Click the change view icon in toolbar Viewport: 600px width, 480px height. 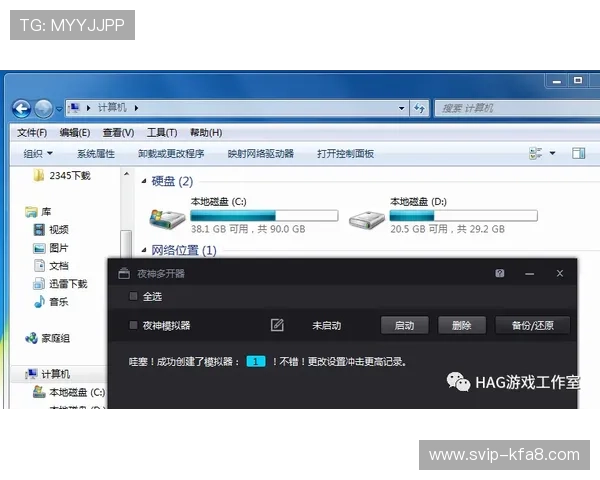pos(535,153)
